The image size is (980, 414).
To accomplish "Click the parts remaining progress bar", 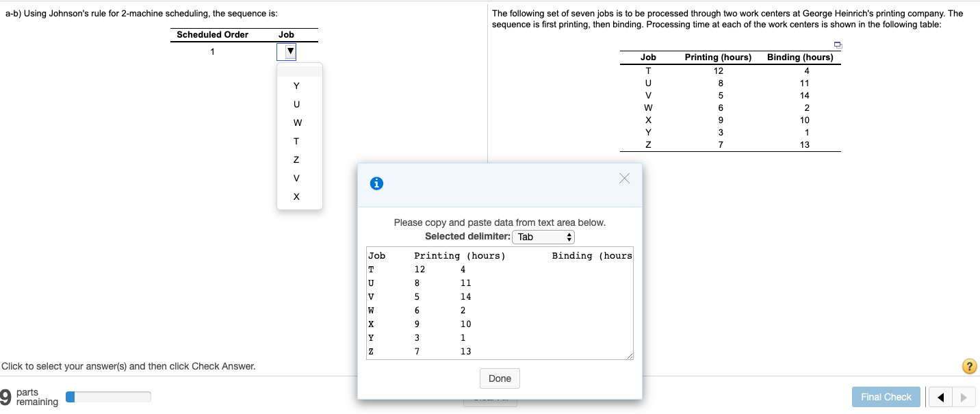I will pyautogui.click(x=107, y=396).
